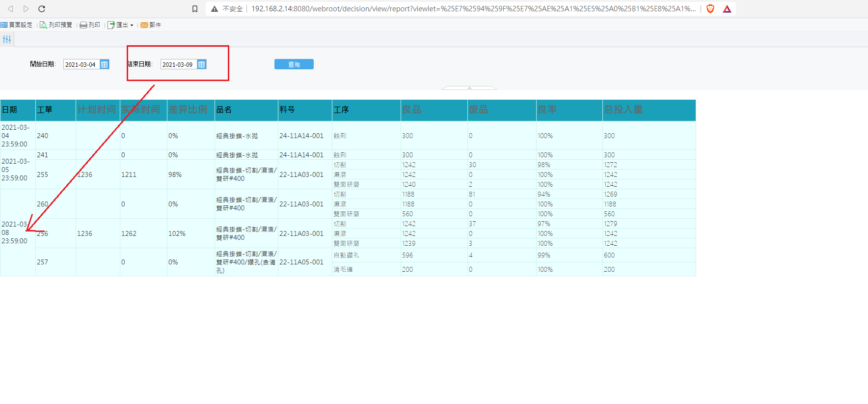868x404 pixels.
Task: Click the 良品 column header
Action: point(434,110)
